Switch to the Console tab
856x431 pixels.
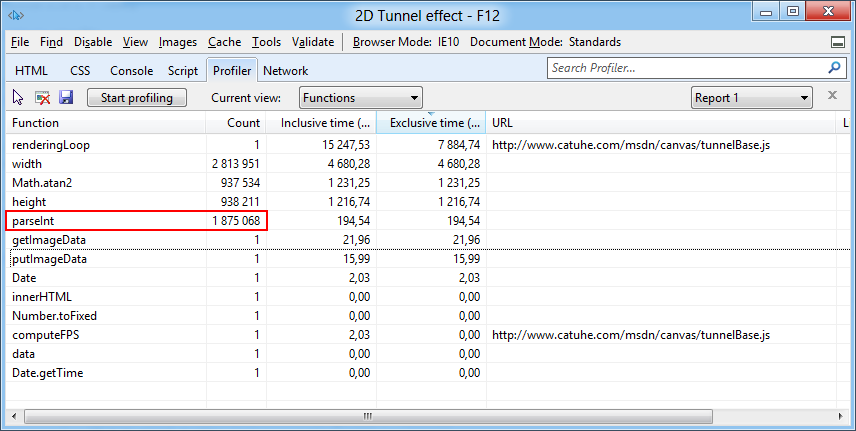coord(132,71)
